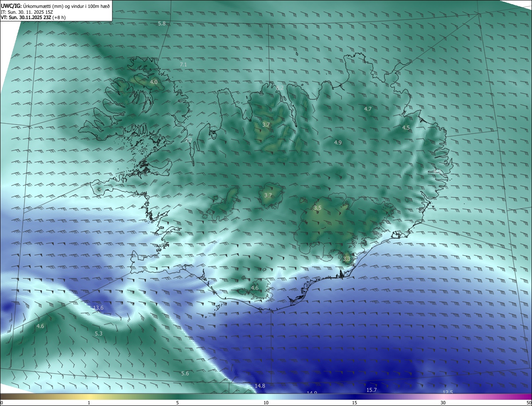Click the color scale tick labeled 10
This screenshot has width=532, height=406.
(266, 403)
